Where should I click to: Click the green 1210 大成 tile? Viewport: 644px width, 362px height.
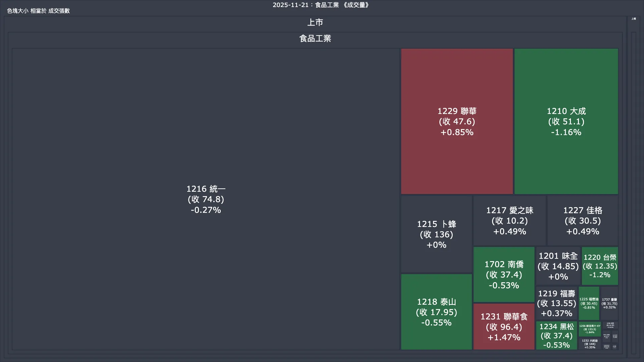click(566, 121)
